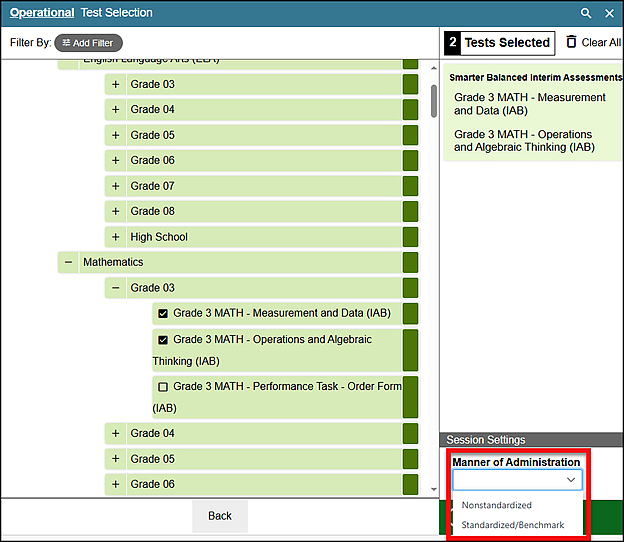Open the Manner of Administration dropdown
Viewport: 624px width, 542px height.
pyautogui.click(x=517, y=480)
